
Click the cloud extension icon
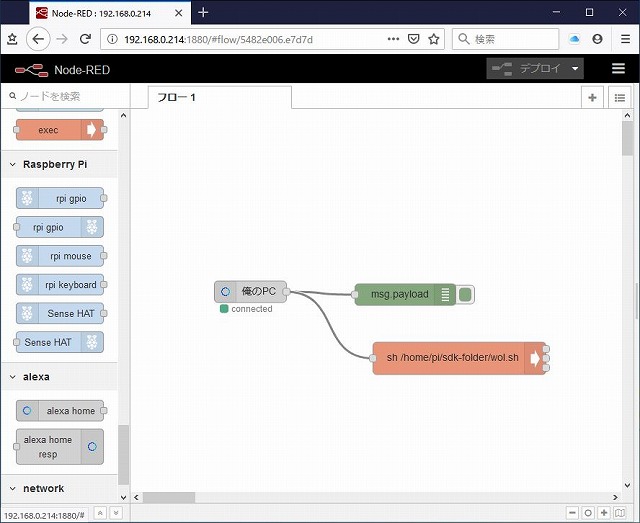575,39
